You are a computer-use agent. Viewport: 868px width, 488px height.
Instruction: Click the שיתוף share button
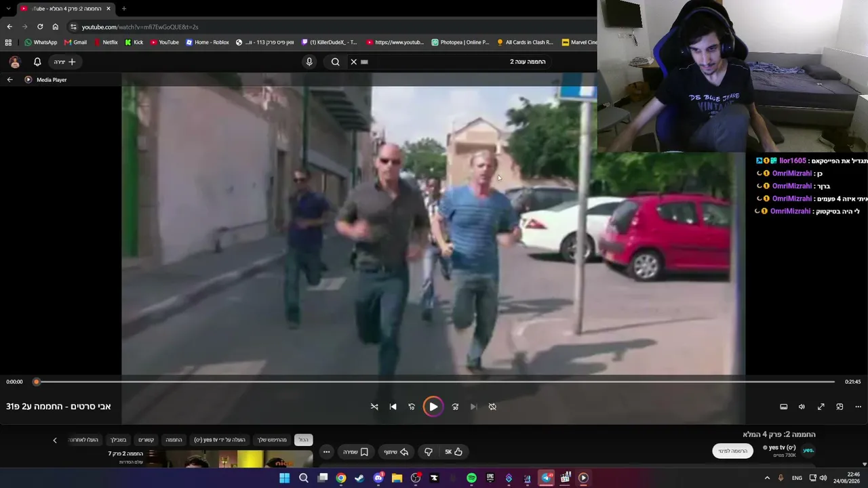click(397, 452)
